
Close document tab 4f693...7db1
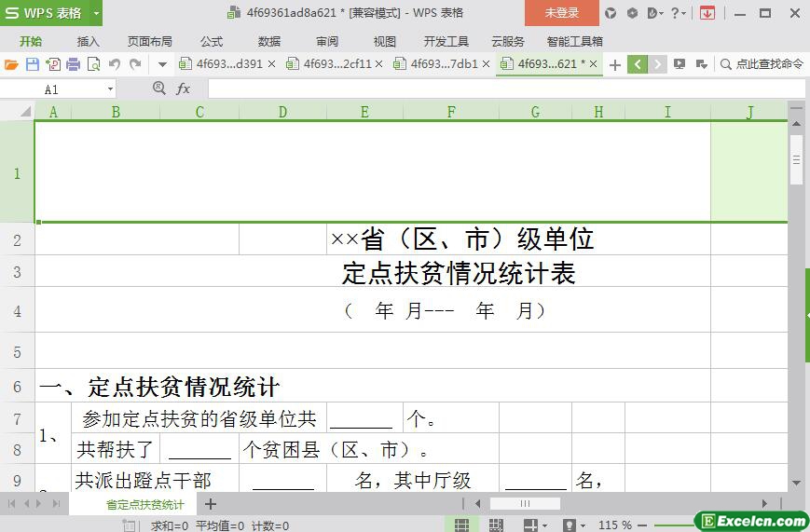tap(487, 64)
